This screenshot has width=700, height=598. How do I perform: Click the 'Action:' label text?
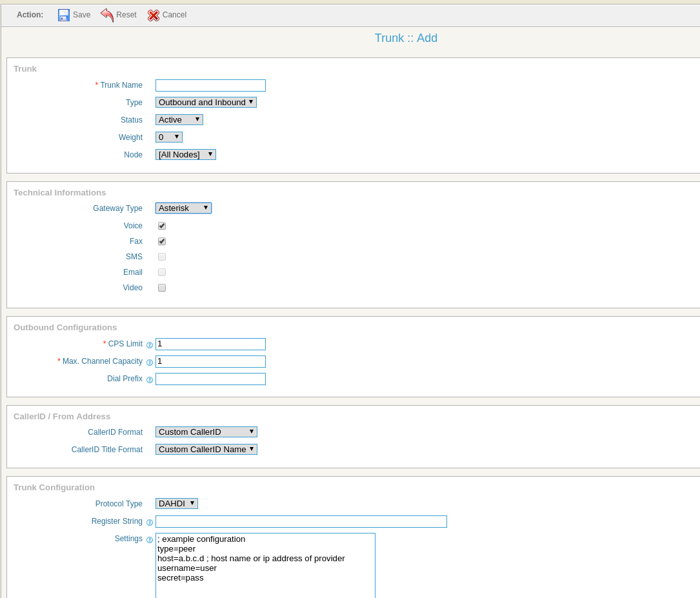coord(30,15)
